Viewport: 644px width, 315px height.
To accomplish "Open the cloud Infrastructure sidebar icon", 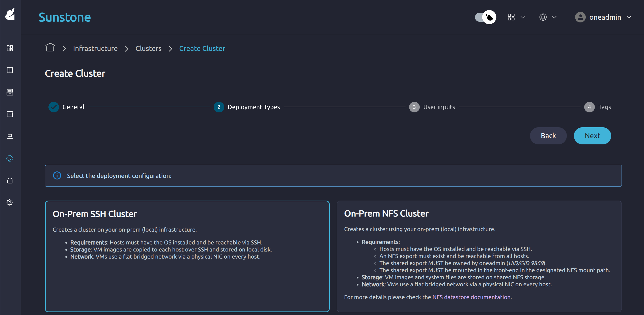I will pyautogui.click(x=10, y=159).
